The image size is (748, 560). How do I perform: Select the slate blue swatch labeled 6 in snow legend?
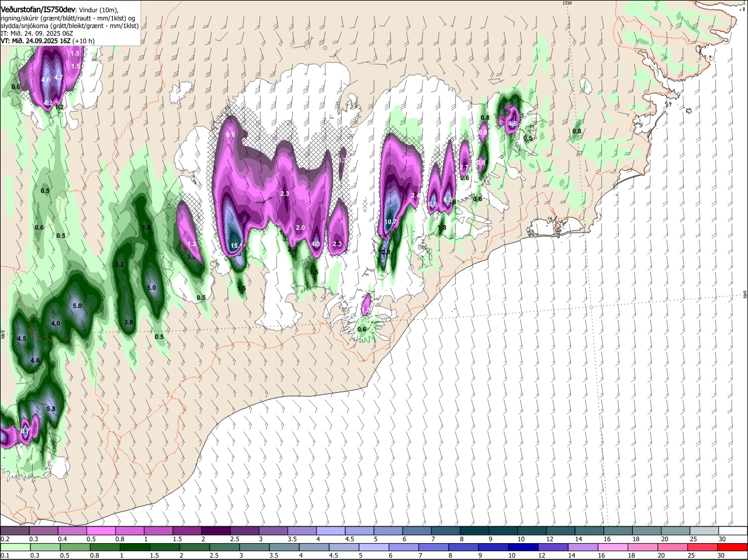(x=417, y=531)
